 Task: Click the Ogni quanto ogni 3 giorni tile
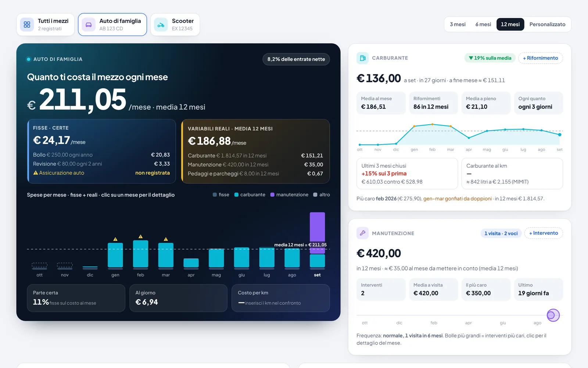pyautogui.click(x=538, y=103)
